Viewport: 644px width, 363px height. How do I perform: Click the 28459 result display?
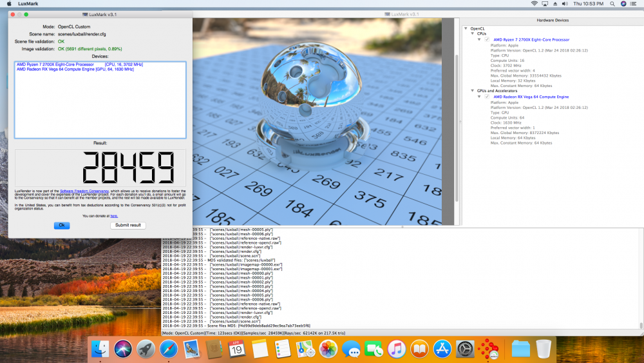100,168
